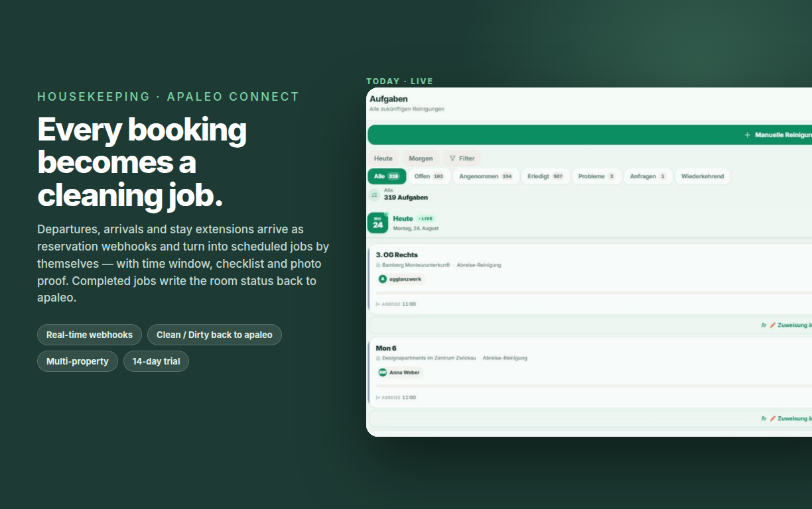The width and height of the screenshot is (812, 509).
Task: Click the Anna Weber avatar icon
Action: point(382,372)
